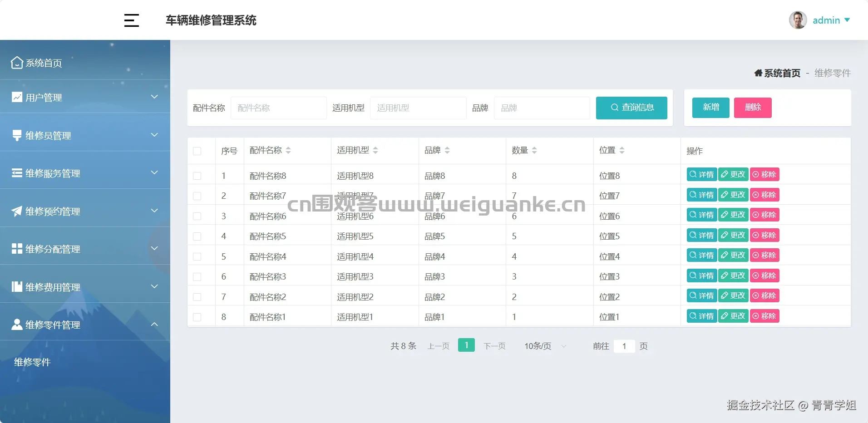
Task: Click the 查询信息 search button
Action: pyautogui.click(x=631, y=108)
